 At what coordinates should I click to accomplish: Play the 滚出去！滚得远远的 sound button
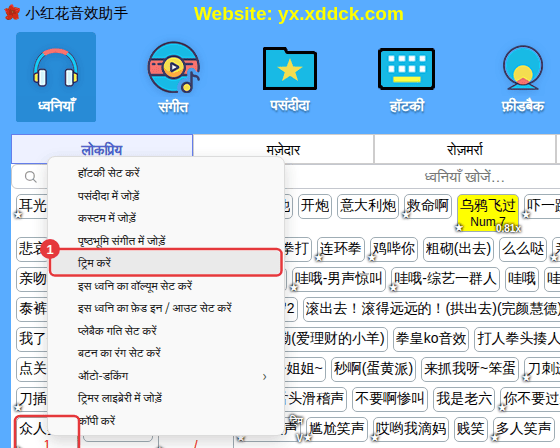(431, 309)
